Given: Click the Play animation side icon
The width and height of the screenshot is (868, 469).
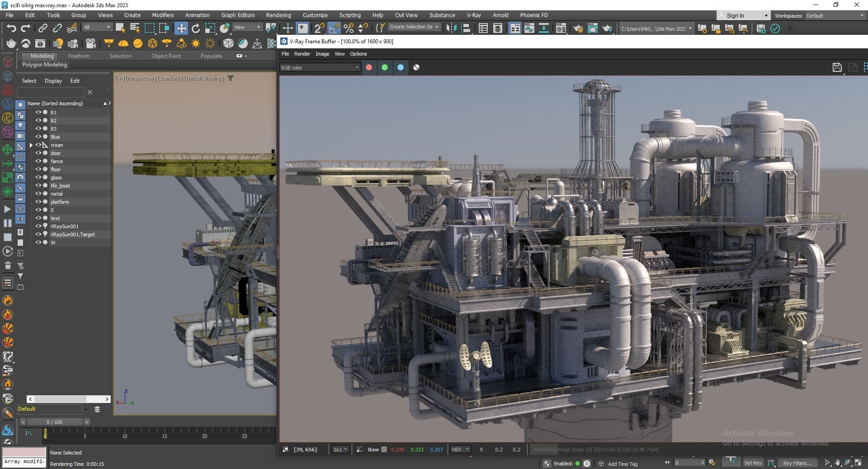Looking at the screenshot, I should (7, 209).
